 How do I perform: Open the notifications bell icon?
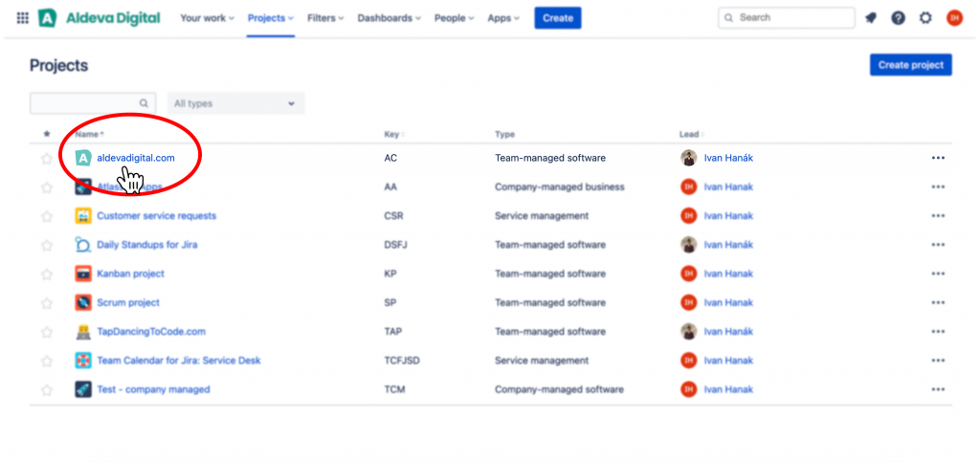[x=871, y=18]
